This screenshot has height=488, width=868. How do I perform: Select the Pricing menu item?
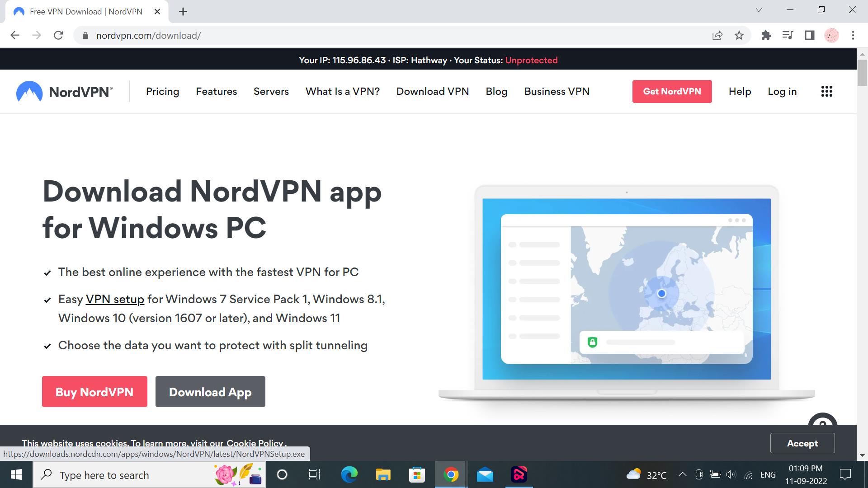[162, 91]
